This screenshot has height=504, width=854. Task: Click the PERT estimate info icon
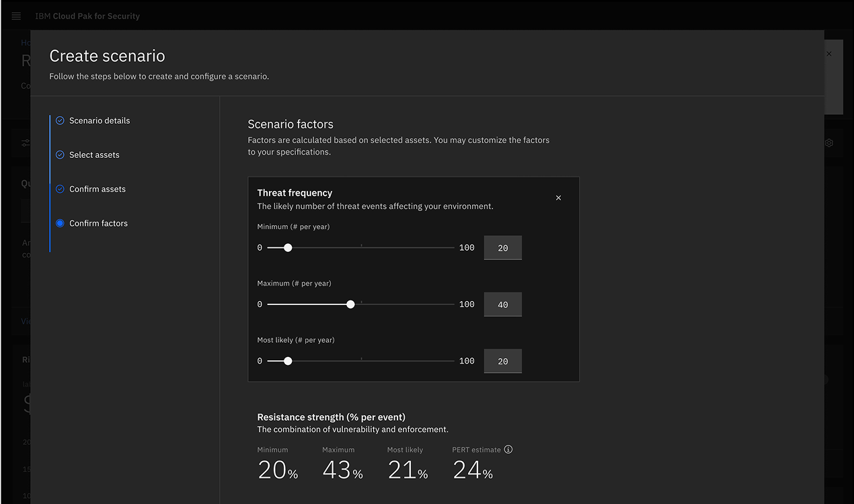(508, 450)
